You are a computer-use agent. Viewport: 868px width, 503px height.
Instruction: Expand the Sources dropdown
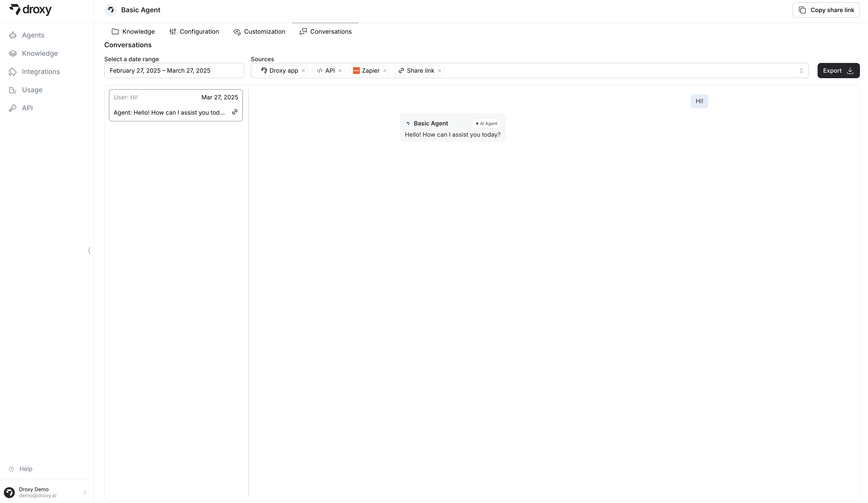tap(801, 71)
